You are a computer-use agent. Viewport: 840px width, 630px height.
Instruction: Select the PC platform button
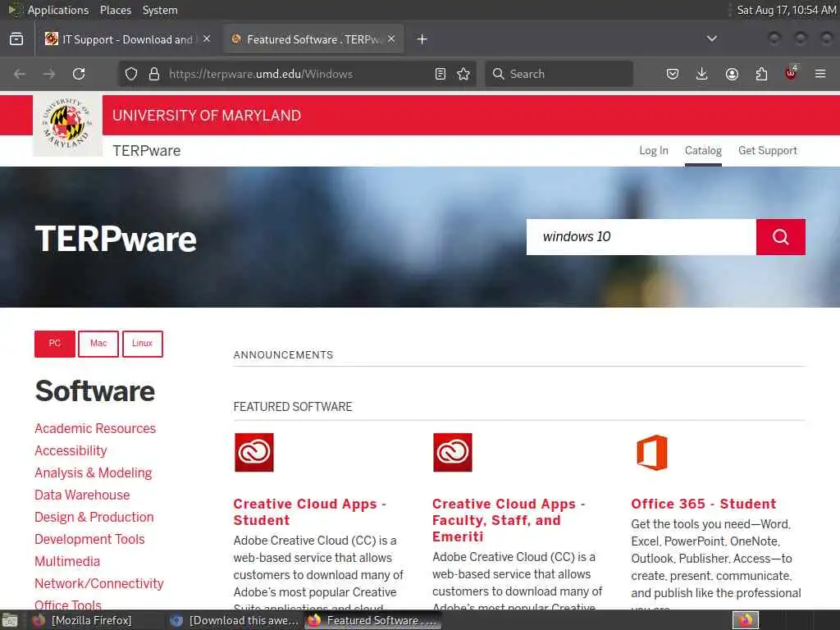click(55, 344)
